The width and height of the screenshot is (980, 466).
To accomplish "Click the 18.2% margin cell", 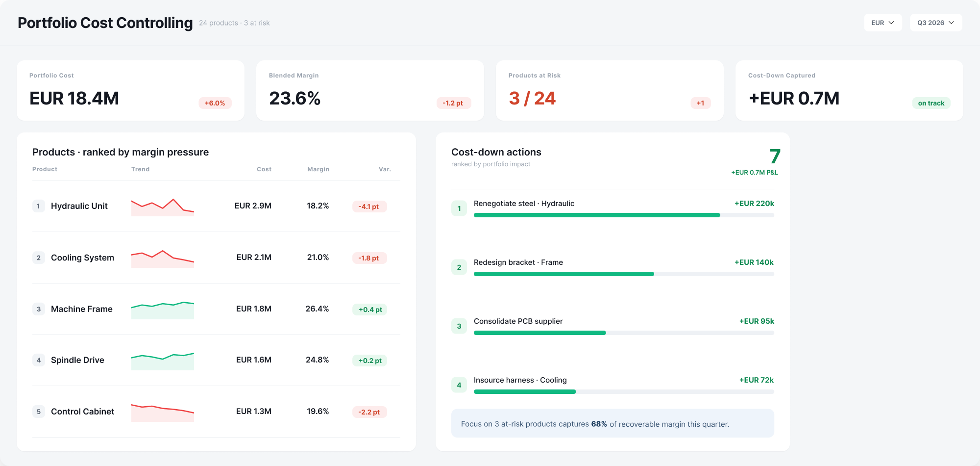I will [318, 206].
